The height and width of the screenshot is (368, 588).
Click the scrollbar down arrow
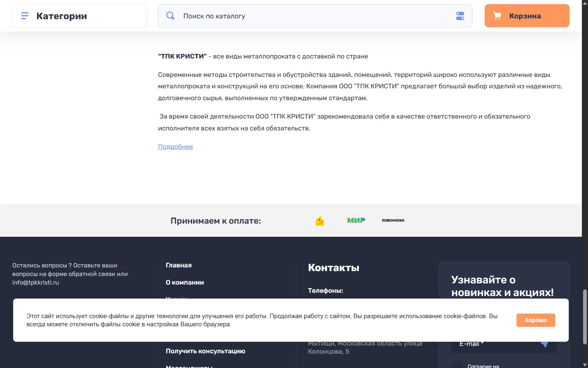point(585,365)
